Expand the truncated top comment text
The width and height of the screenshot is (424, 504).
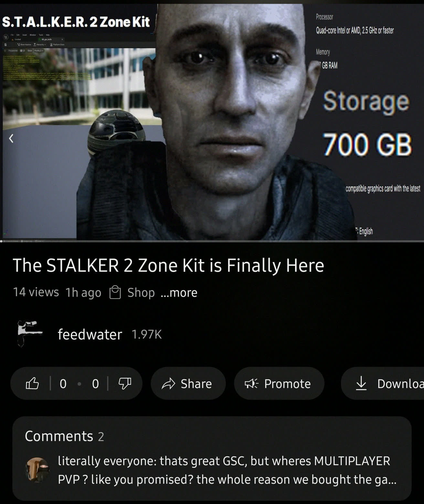[x=227, y=470]
